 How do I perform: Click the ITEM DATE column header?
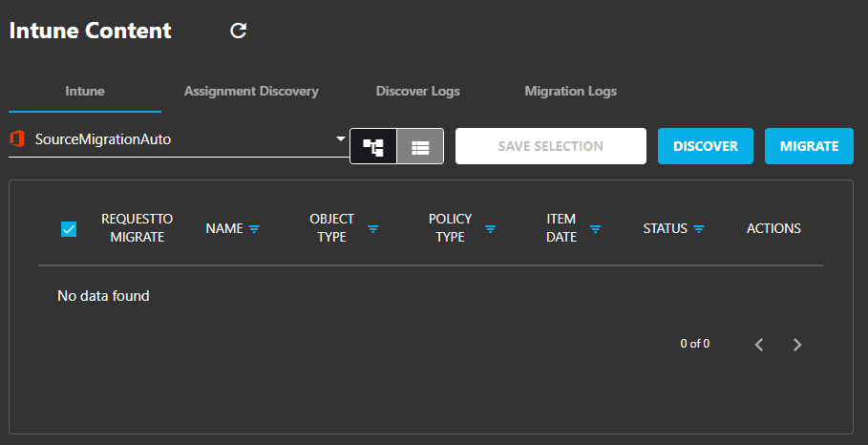(x=561, y=228)
